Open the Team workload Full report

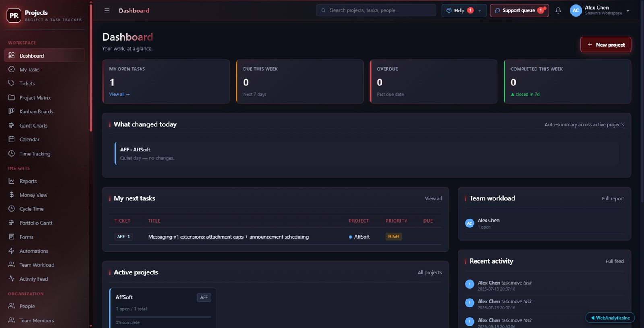coord(613,198)
